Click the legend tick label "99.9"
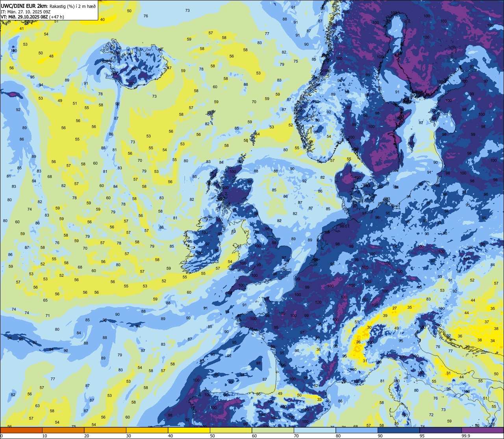504x439 pixels. [466, 436]
